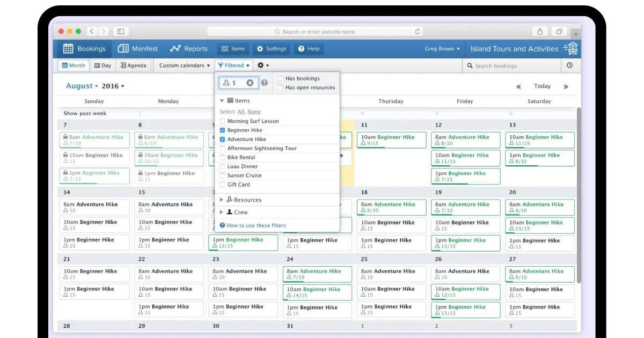Viewport: 644px width, 338px height.
Task: Open Wednesday 24th 10am Beginner Hike 14/15 event
Action: [x=317, y=292]
